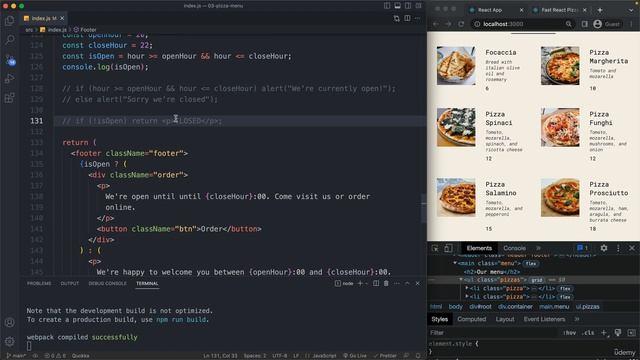The image size is (640, 360).
Task: Click the compare changes icon in editor toolbar
Action: [x=396, y=18]
